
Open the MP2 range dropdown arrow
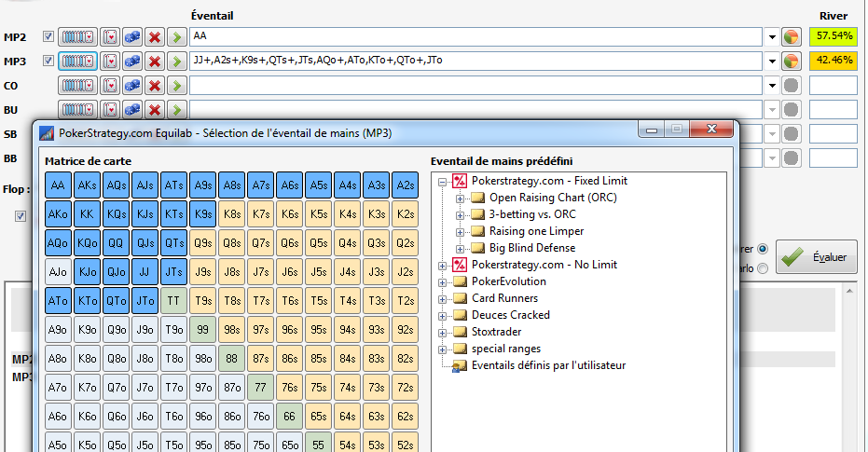coord(772,37)
